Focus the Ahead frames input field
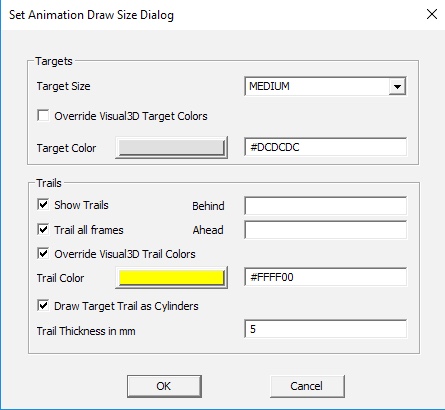Viewport: 445px width, 410px height. click(325, 230)
